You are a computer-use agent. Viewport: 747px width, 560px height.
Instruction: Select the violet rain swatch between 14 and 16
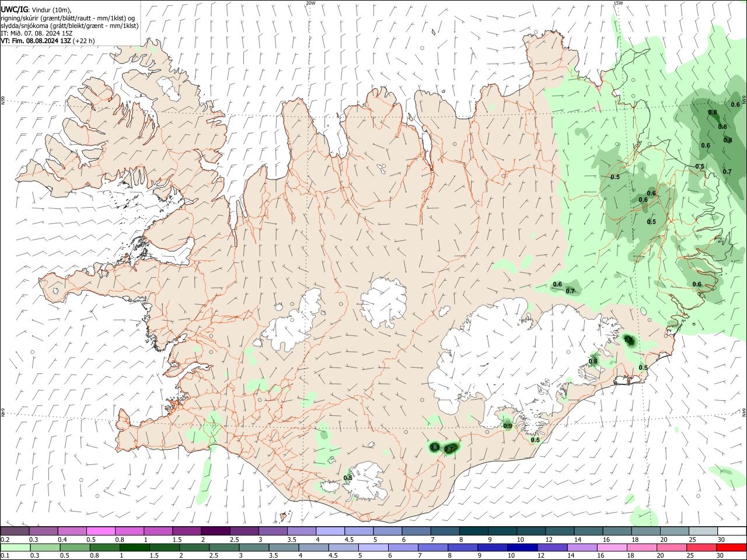coord(581,547)
